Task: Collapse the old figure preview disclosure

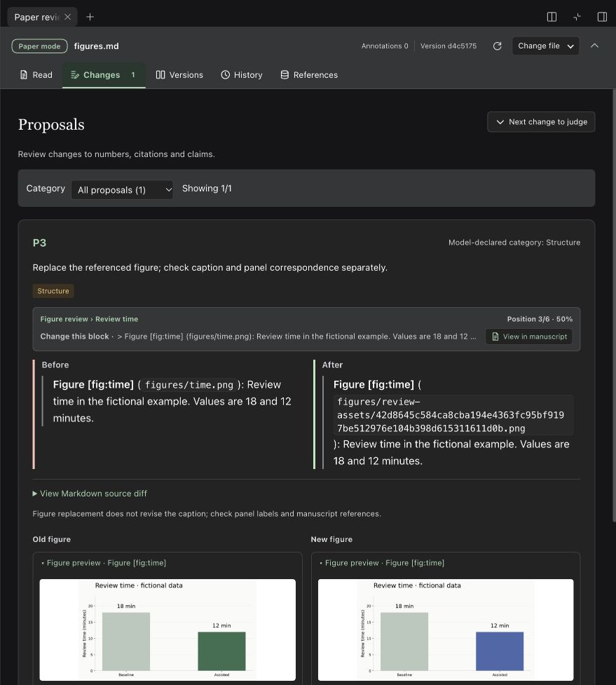Action: pos(104,563)
